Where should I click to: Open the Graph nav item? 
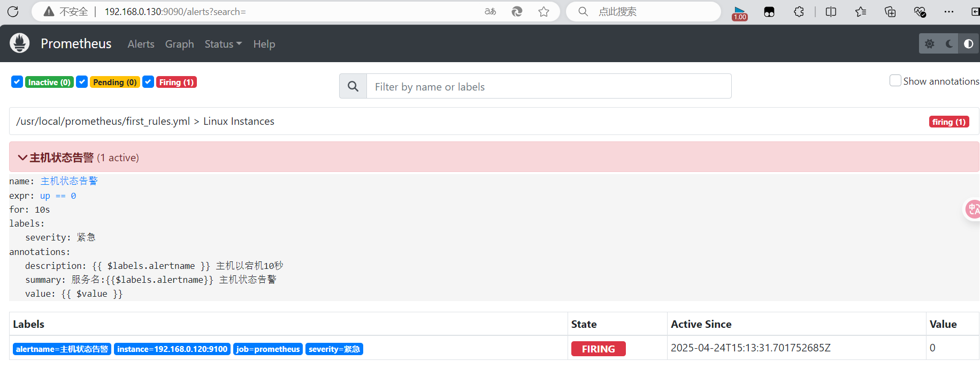tap(179, 44)
